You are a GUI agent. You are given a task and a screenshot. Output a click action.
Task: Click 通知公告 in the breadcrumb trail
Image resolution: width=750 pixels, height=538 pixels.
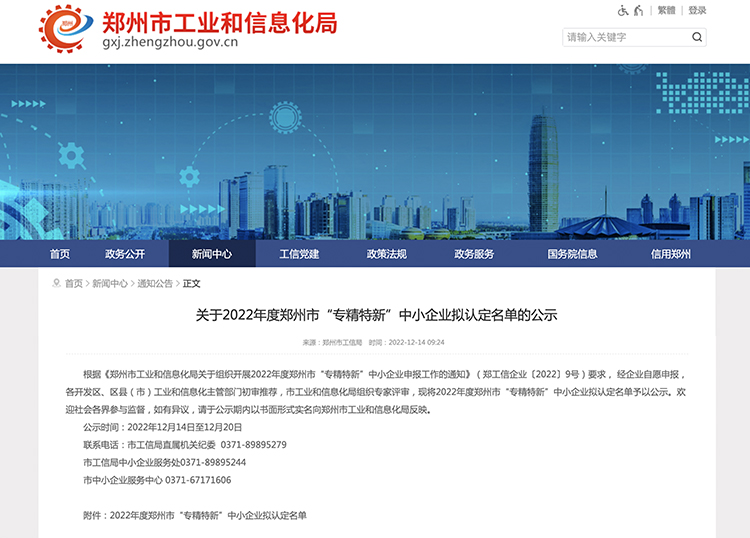click(x=155, y=284)
